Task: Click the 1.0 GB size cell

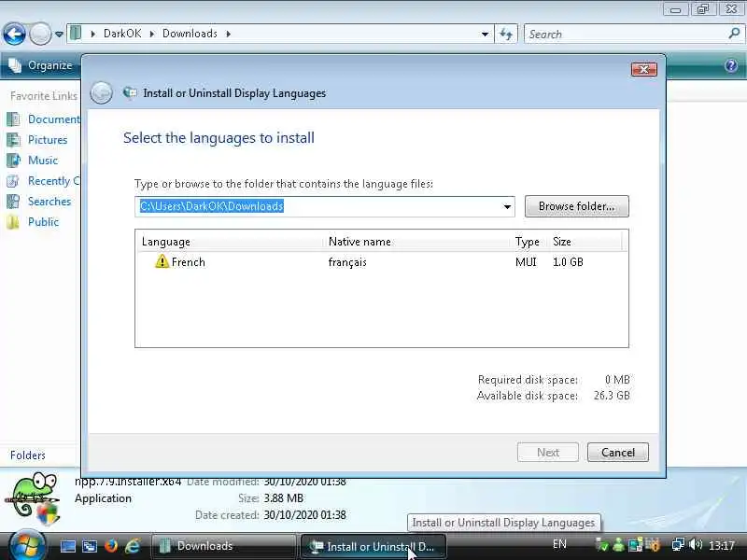Action: coord(568,262)
